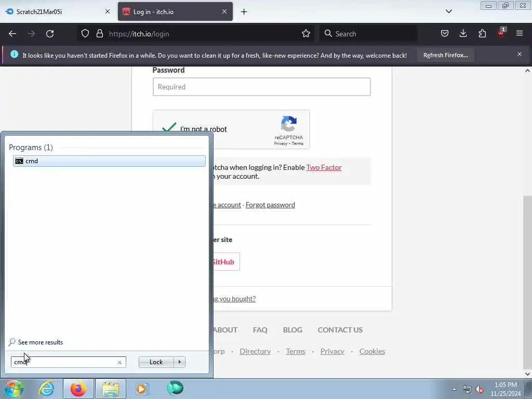Click the network status tray icon

(467, 390)
